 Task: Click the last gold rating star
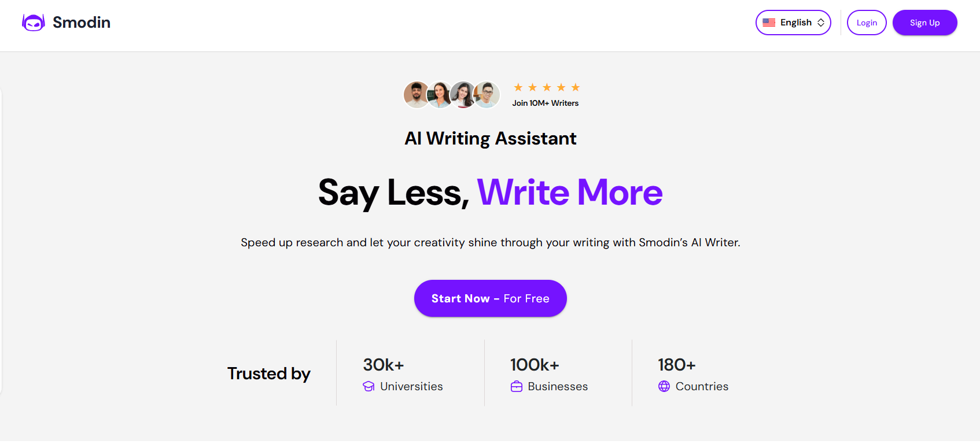[576, 87]
